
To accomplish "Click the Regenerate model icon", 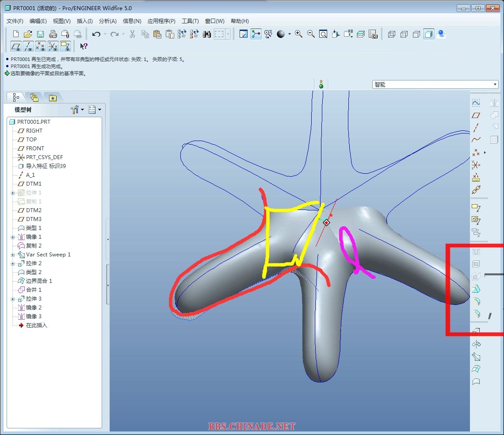I will [182, 34].
